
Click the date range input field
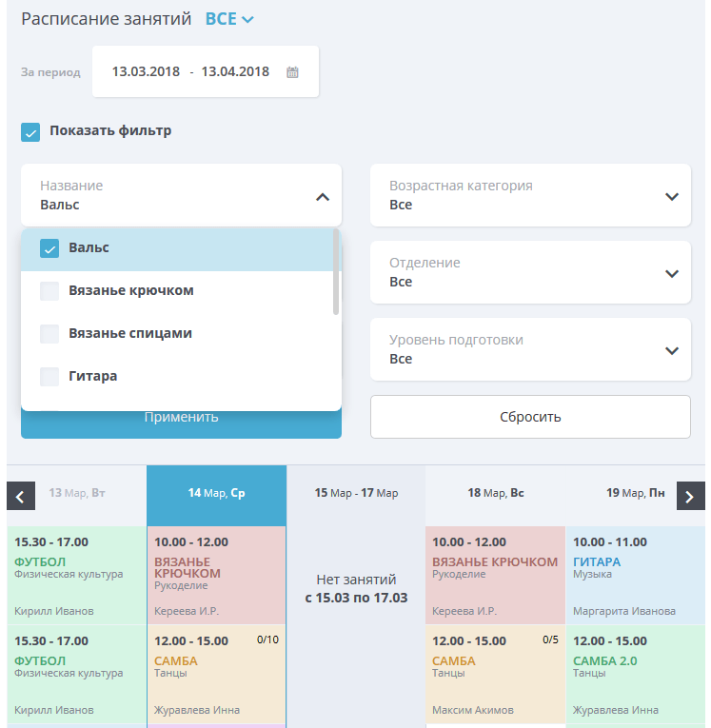pos(206,71)
